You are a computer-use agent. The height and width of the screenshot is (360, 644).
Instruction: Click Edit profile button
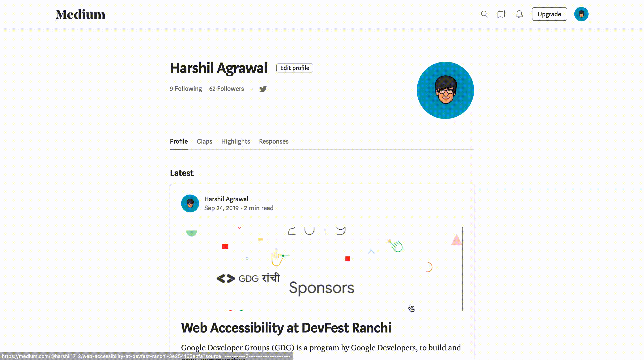tap(294, 68)
